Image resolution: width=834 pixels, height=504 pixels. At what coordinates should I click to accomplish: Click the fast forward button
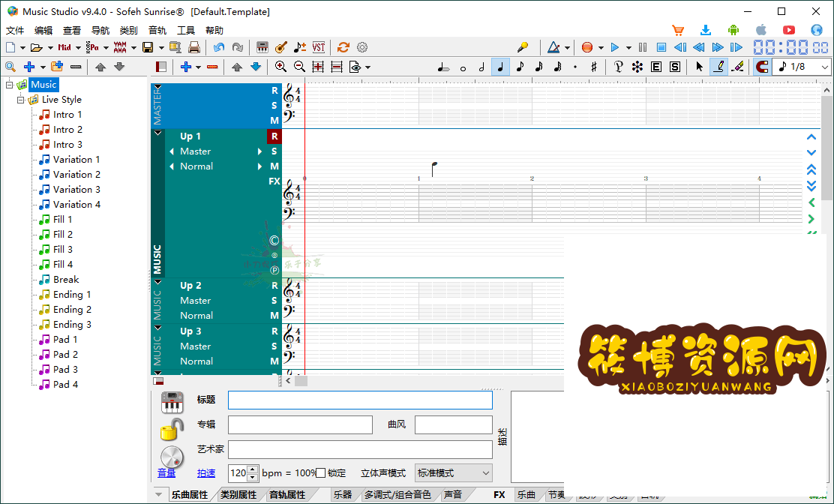click(718, 47)
